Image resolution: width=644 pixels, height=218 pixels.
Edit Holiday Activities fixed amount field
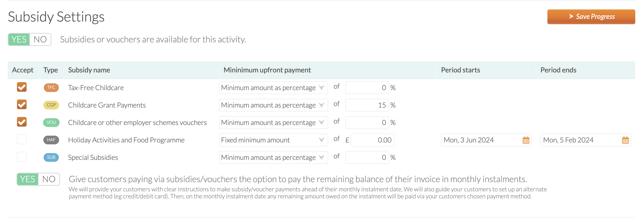(x=372, y=140)
